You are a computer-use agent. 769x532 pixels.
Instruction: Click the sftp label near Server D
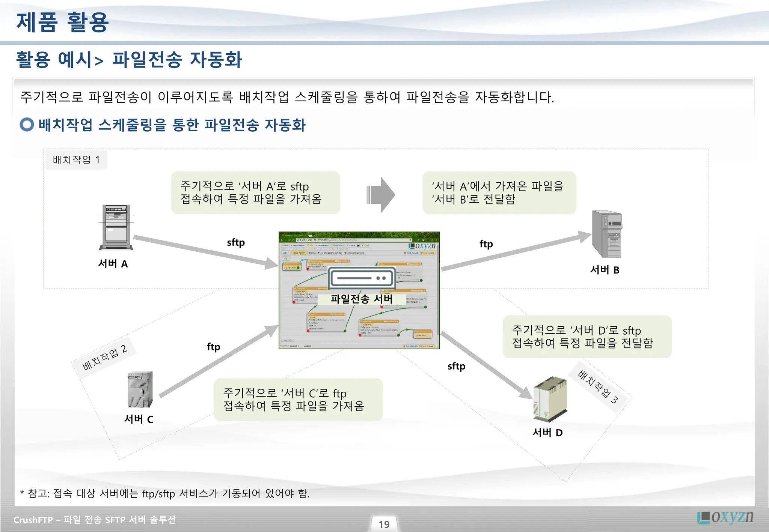tap(457, 366)
